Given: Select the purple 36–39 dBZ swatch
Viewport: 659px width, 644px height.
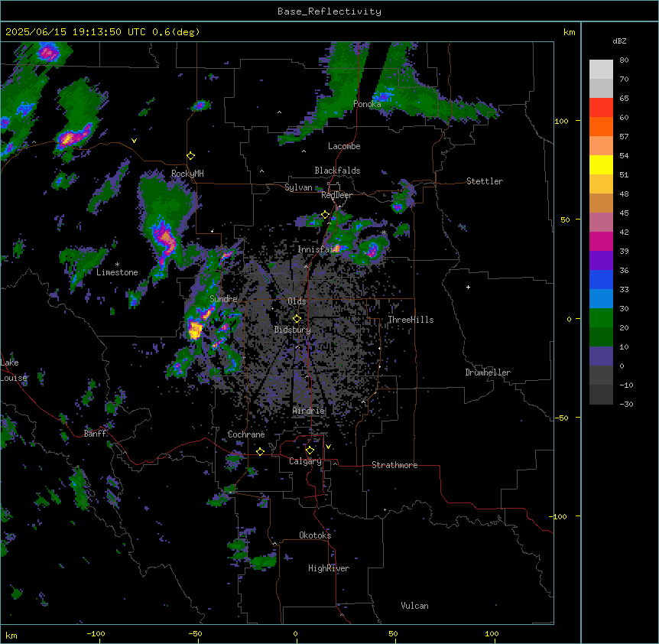Looking at the screenshot, I should (601, 261).
